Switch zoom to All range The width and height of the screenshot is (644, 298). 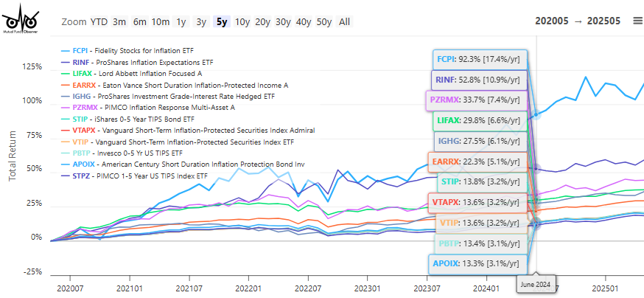pos(344,21)
